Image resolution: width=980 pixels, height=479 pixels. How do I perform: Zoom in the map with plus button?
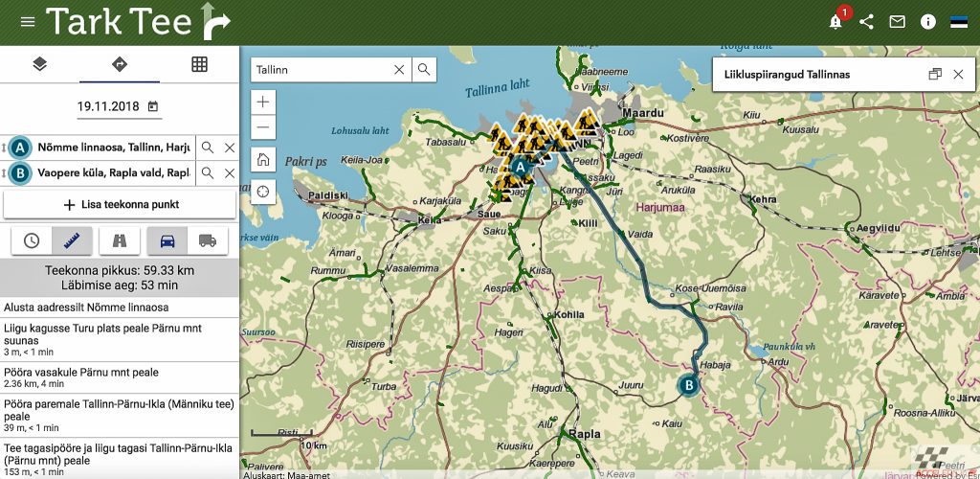click(x=263, y=102)
